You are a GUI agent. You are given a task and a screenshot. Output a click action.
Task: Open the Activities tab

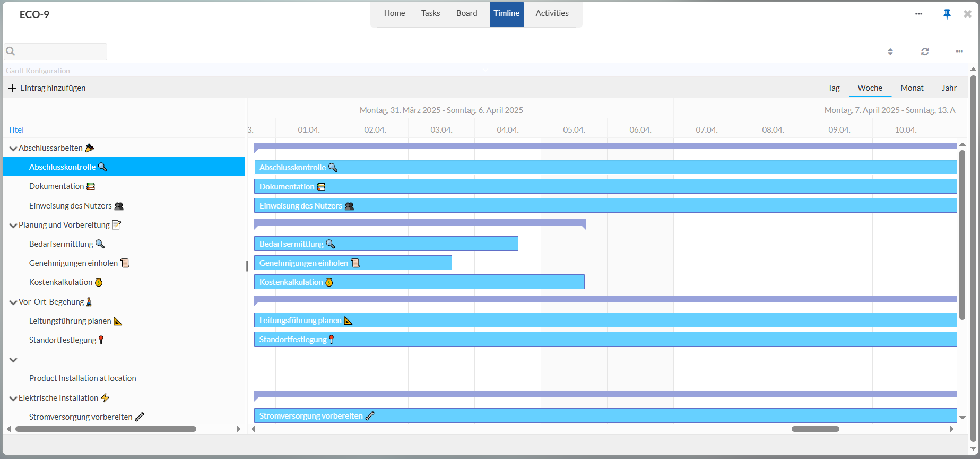pos(552,13)
